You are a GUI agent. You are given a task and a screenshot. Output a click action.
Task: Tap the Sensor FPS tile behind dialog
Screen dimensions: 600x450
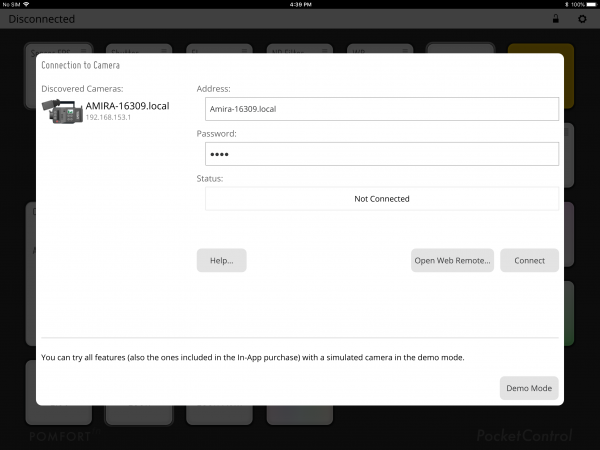(58, 48)
